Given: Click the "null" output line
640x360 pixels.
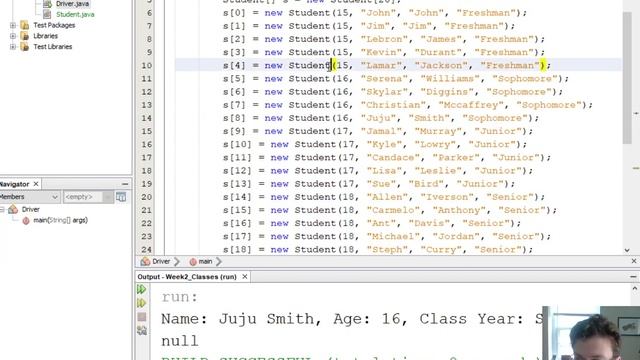Looking at the screenshot, I should pos(180,341).
